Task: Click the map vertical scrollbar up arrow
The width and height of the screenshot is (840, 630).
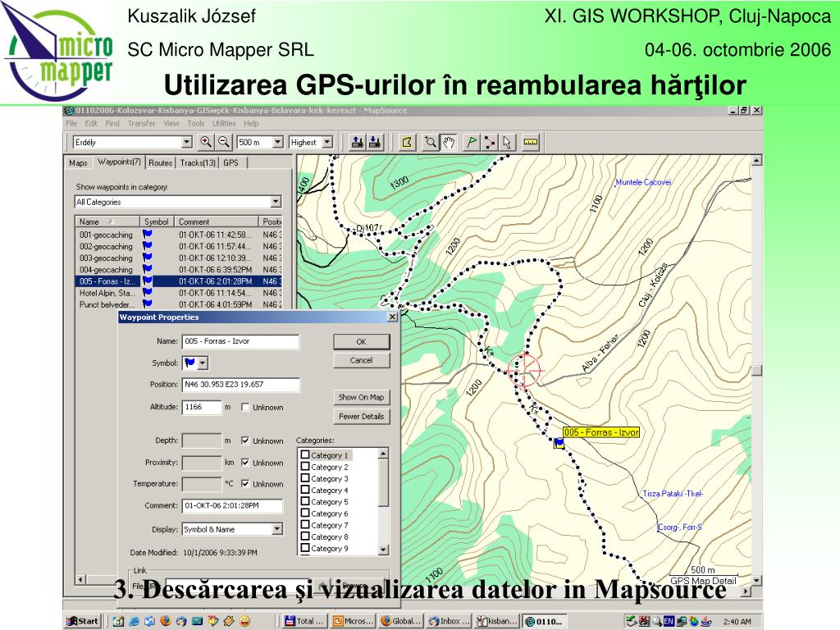Action: [756, 160]
